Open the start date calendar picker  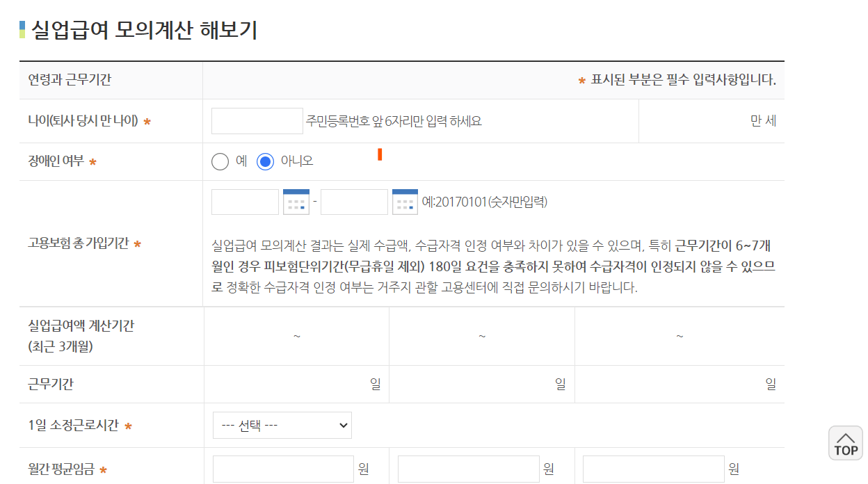(x=296, y=202)
